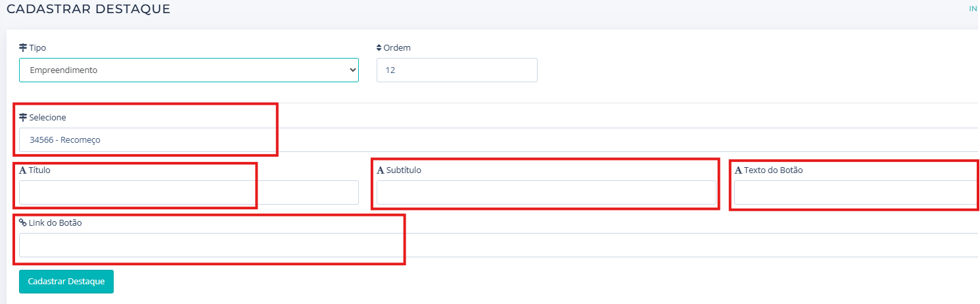Open the Tipo dropdown showing Empreendimento

click(x=189, y=70)
